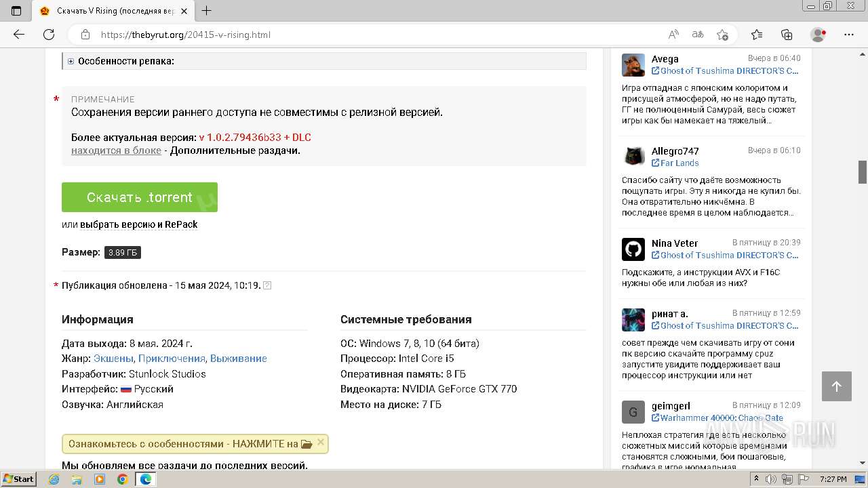The image size is (868, 488).
Task: Open geimgerl's Warhammer 40000 link
Action: point(717,418)
